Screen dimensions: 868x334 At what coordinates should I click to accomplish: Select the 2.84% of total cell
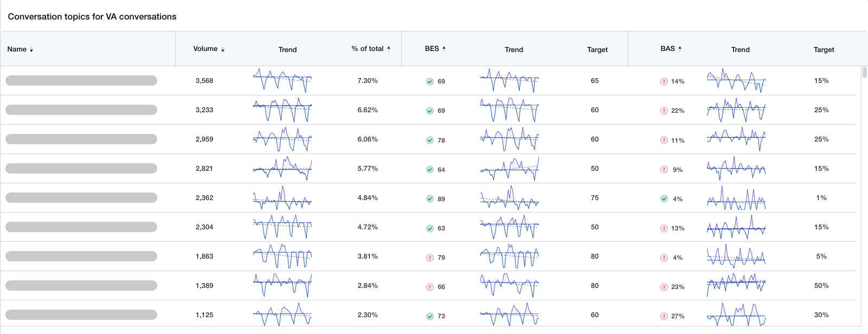tap(368, 286)
